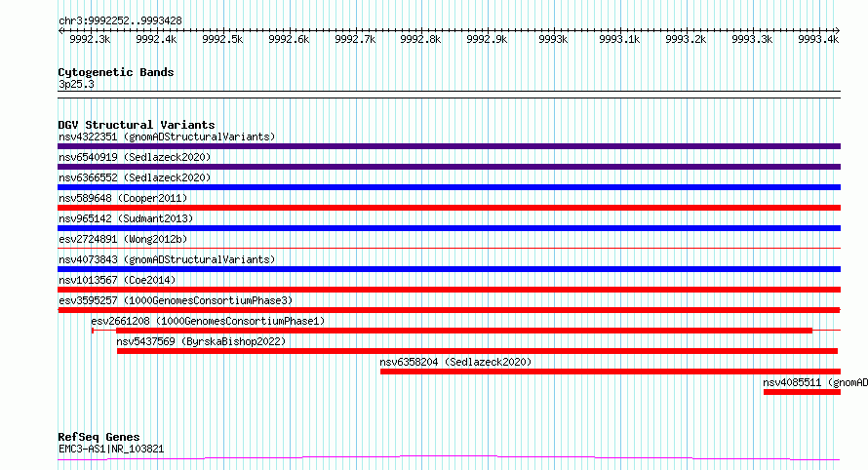Click the 9992.5k ruler tick label
Screen dimensions: 868x470
click(222, 39)
